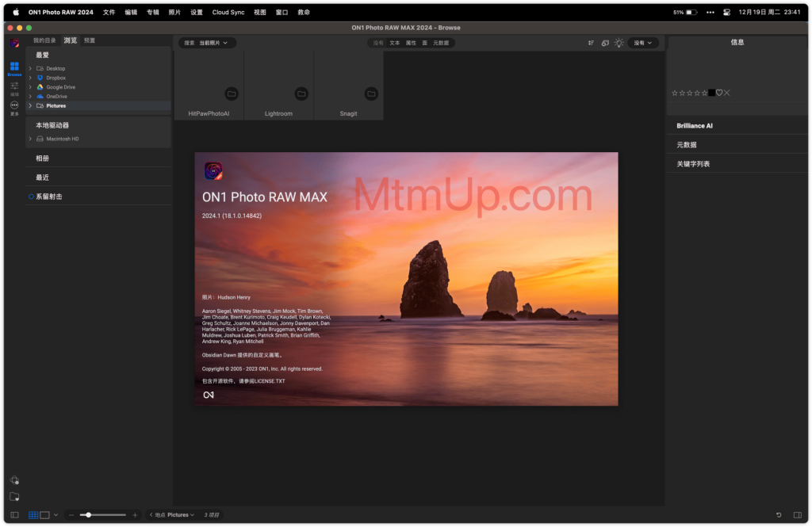
Task: Expand the Desktop folder tree arrow
Action: pos(30,69)
